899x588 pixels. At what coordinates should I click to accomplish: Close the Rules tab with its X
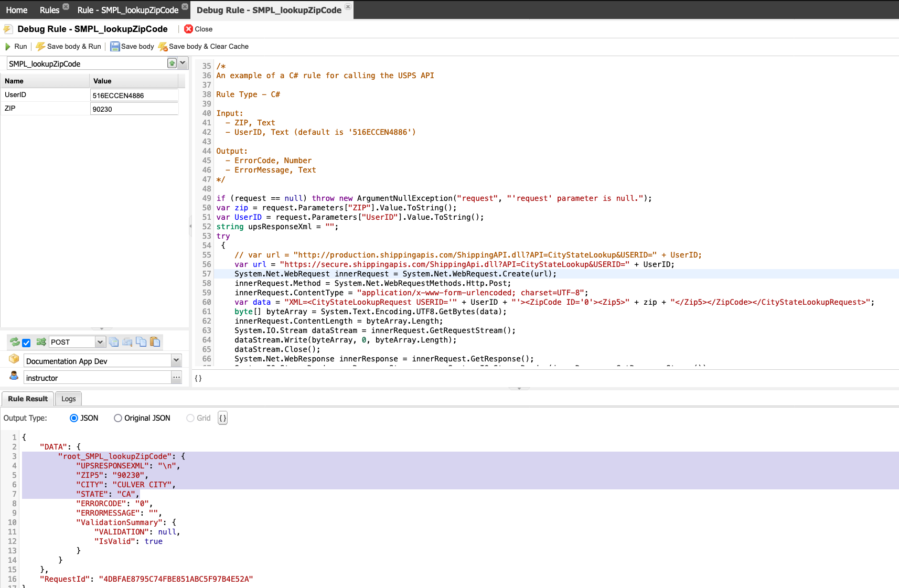point(66,7)
